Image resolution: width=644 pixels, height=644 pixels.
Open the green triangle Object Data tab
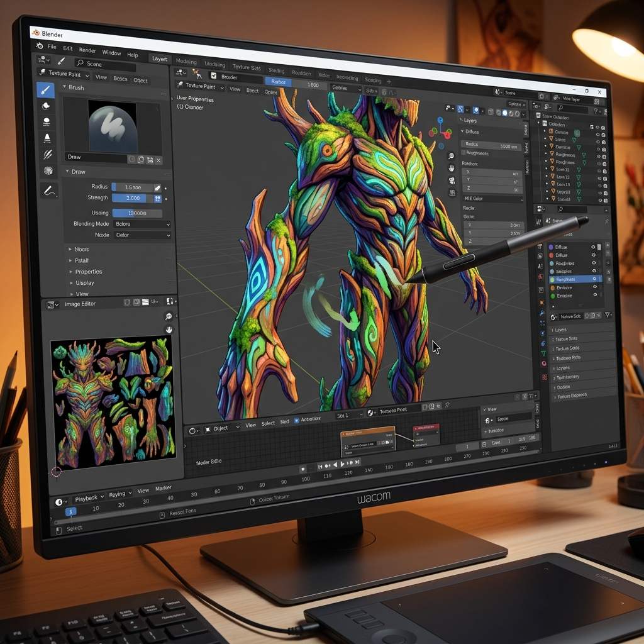tap(543, 353)
